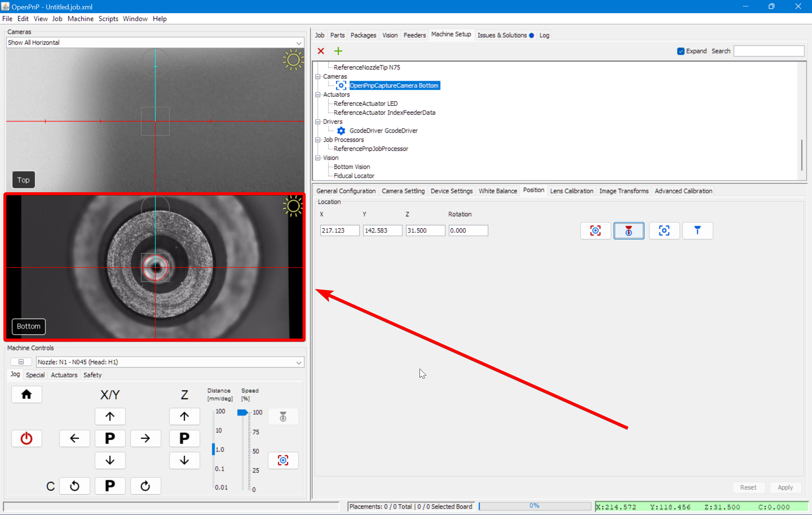The width and height of the screenshot is (812, 515).
Task: Switch to the Lens Calibration tab
Action: [x=571, y=191]
